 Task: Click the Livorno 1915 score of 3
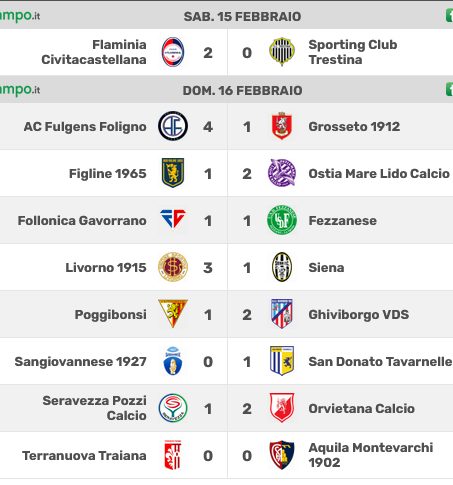(208, 268)
